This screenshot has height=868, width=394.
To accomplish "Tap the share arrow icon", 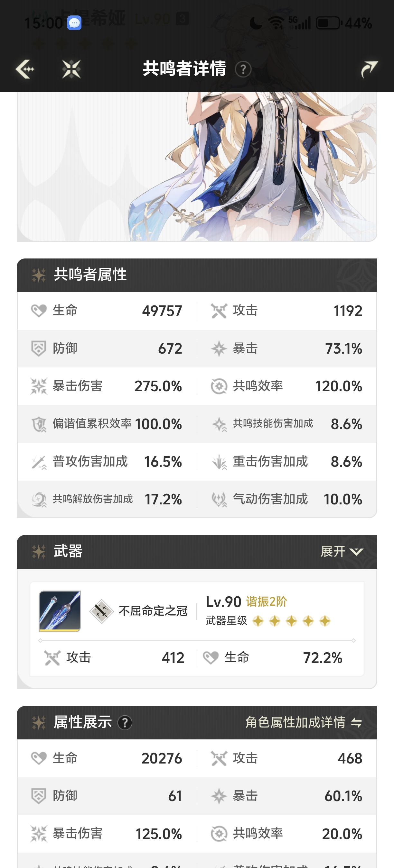I will 369,69.
